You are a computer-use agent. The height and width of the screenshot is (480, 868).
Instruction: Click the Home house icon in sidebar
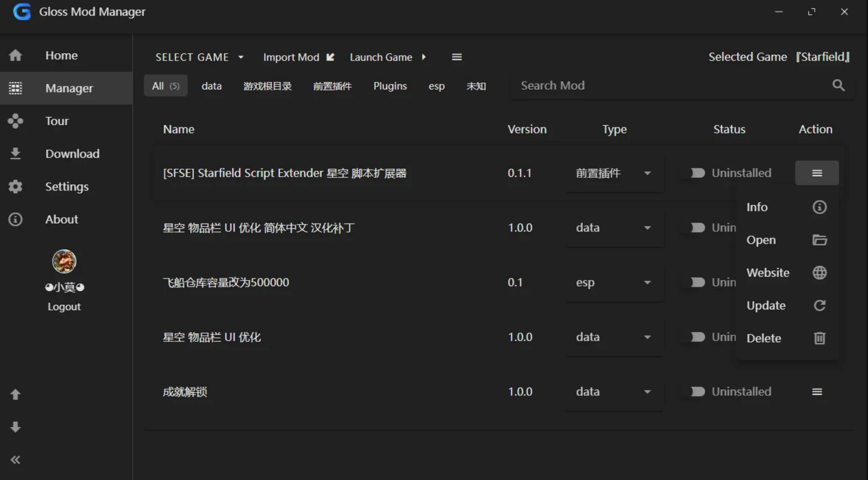coord(15,55)
